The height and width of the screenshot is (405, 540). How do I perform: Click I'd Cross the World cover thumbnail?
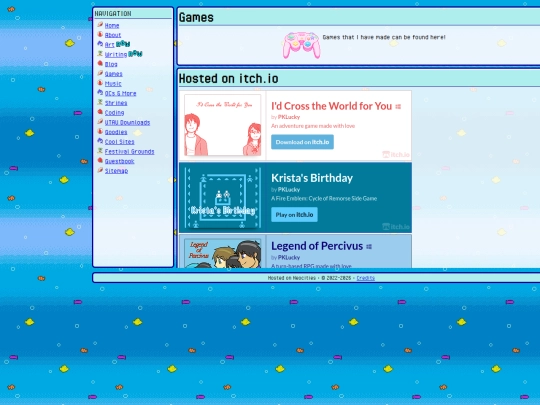222,125
